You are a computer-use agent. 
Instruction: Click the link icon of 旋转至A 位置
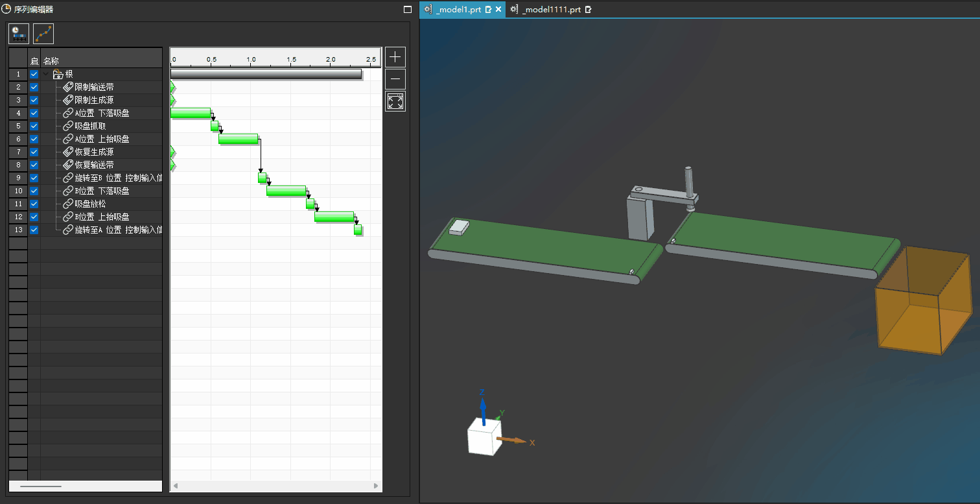68,230
